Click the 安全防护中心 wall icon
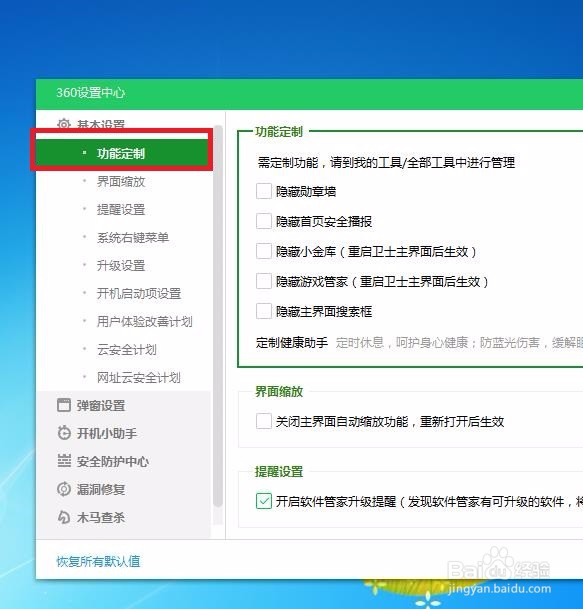583x609 pixels. point(64,461)
